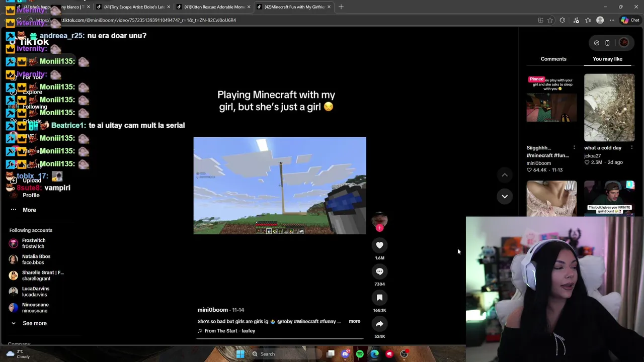
Task: Open Microsoft Edge from the taskbar
Action: [x=374, y=354]
